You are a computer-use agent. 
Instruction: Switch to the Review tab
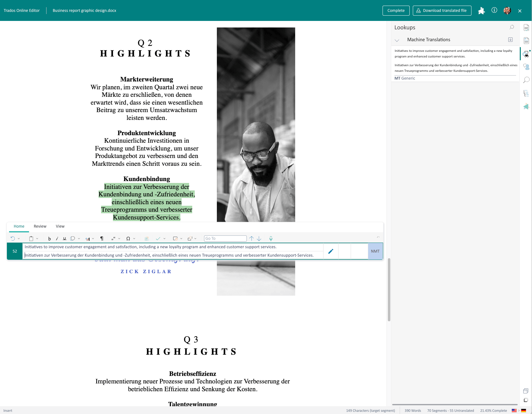[40, 226]
